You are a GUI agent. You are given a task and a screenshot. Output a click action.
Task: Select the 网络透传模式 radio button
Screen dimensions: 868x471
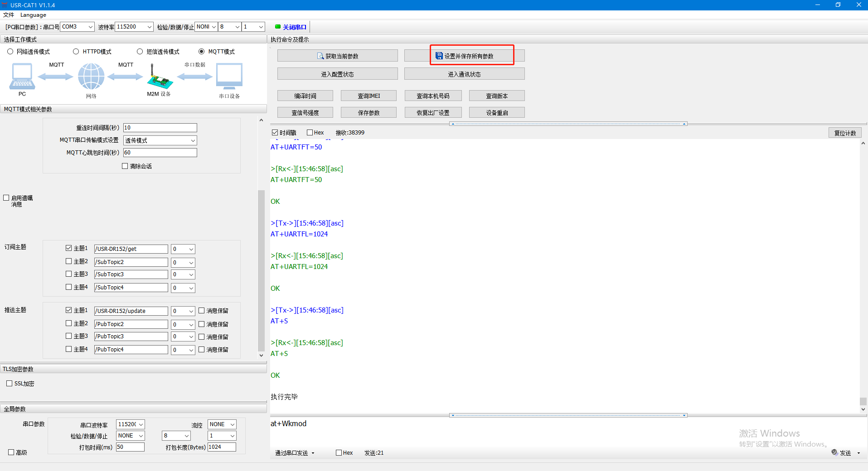(10, 52)
